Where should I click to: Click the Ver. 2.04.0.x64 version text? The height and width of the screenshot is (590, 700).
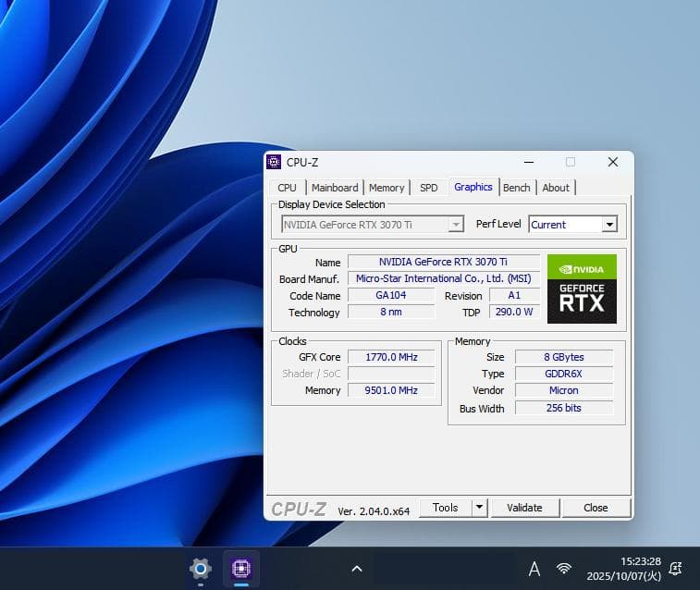374,511
